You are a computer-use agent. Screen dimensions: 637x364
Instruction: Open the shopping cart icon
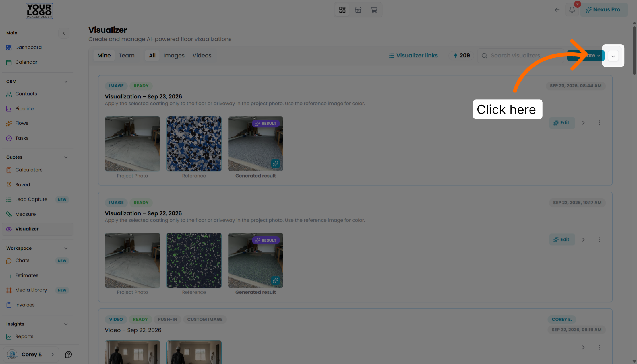(374, 10)
